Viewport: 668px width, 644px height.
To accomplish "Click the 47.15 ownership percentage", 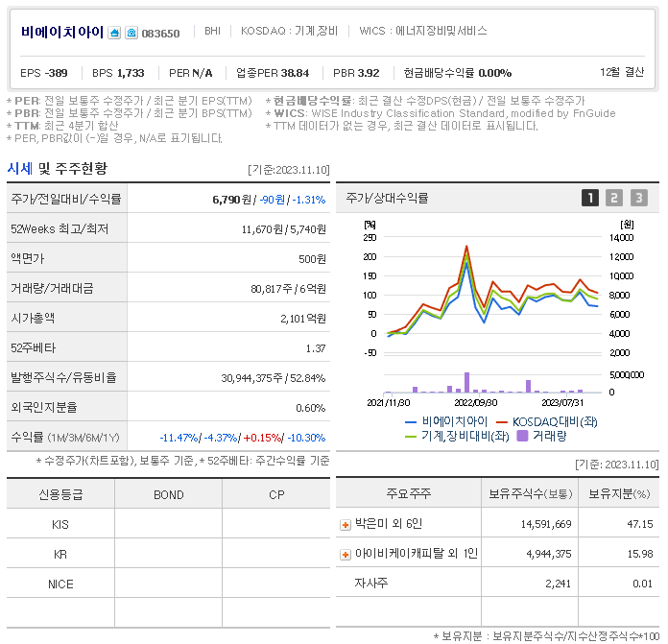I will (640, 524).
